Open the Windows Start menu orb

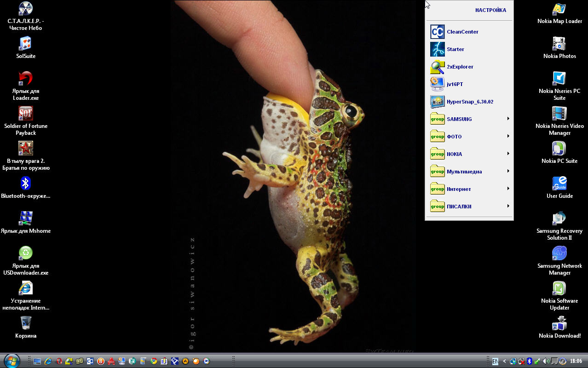(11, 361)
